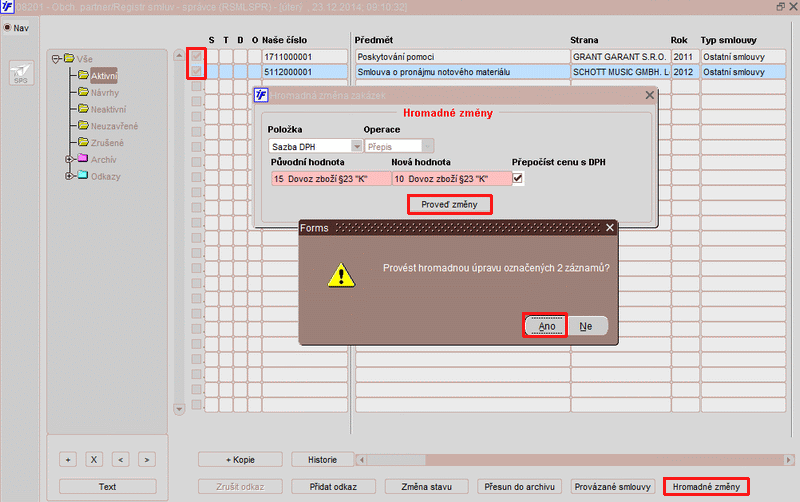
Task: Click the Odkazy cyan folder icon
Action: [x=83, y=175]
